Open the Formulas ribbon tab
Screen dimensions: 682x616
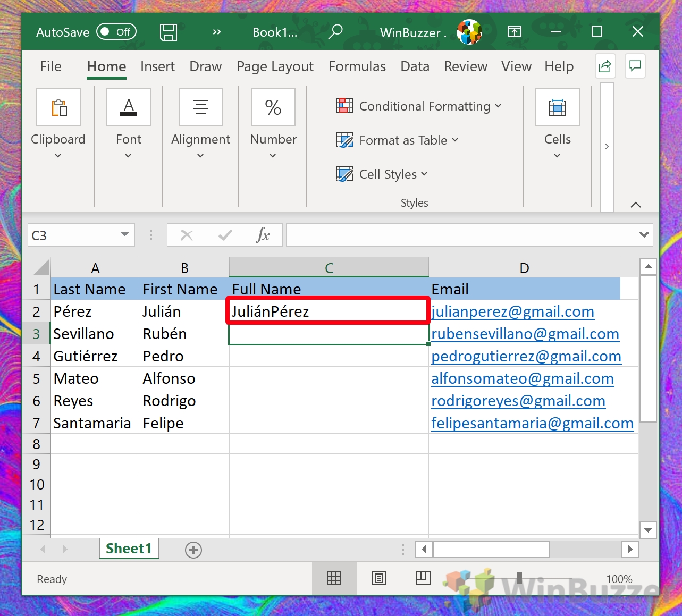pos(357,66)
